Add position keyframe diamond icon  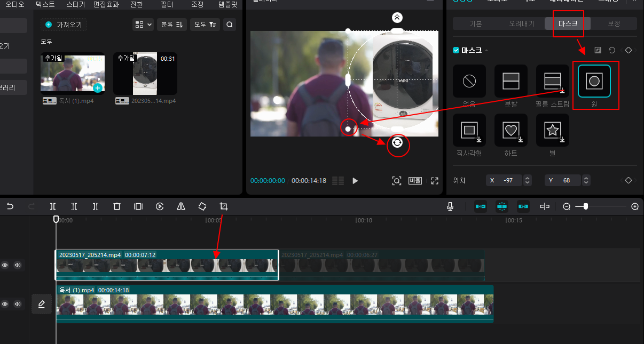coord(629,180)
